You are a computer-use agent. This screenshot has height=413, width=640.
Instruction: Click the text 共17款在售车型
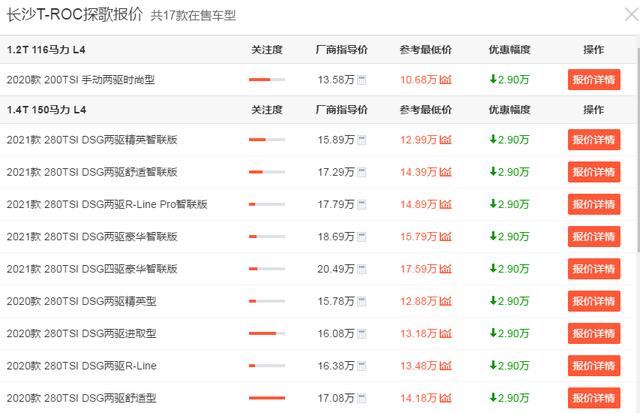(x=193, y=16)
